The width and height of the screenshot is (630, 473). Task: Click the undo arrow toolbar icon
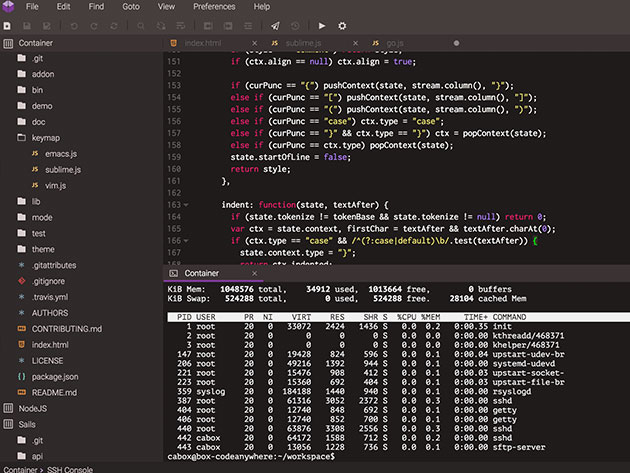74,26
